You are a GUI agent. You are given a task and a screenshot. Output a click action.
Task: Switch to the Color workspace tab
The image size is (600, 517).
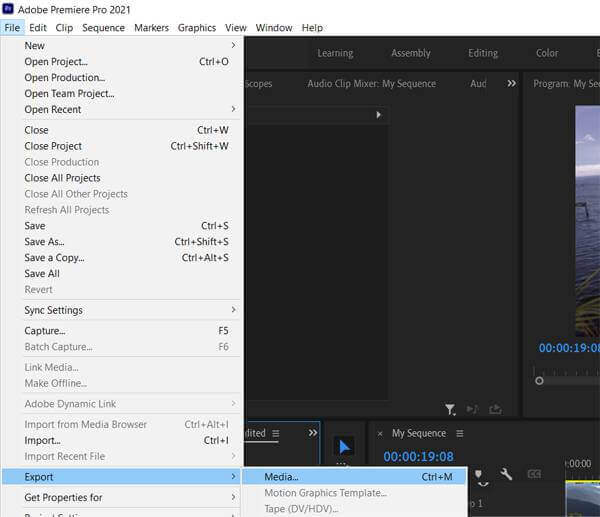click(547, 53)
